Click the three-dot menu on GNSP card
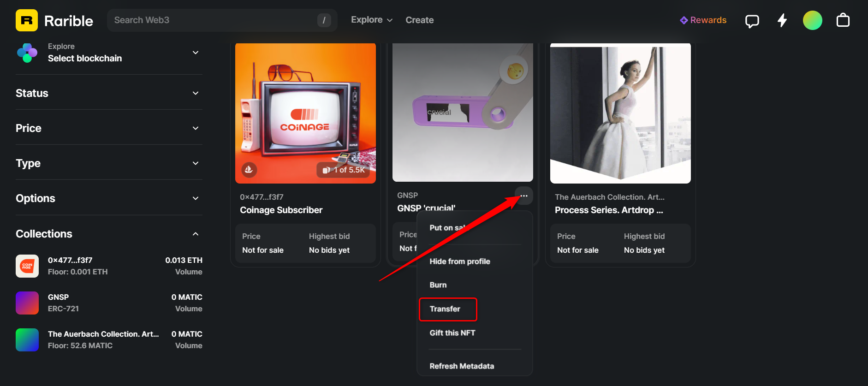Image resolution: width=868 pixels, height=386 pixels. (x=524, y=196)
